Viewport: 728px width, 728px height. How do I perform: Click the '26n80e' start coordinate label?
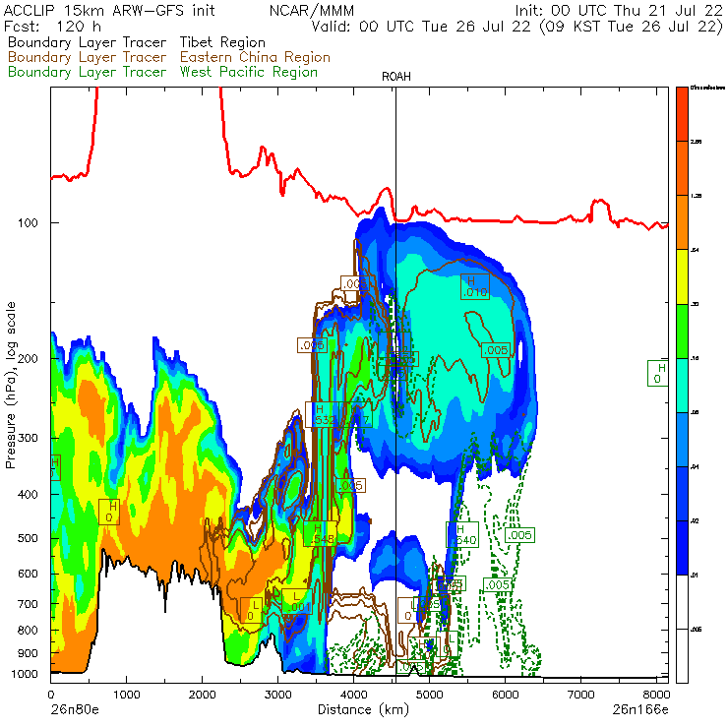coord(75,709)
